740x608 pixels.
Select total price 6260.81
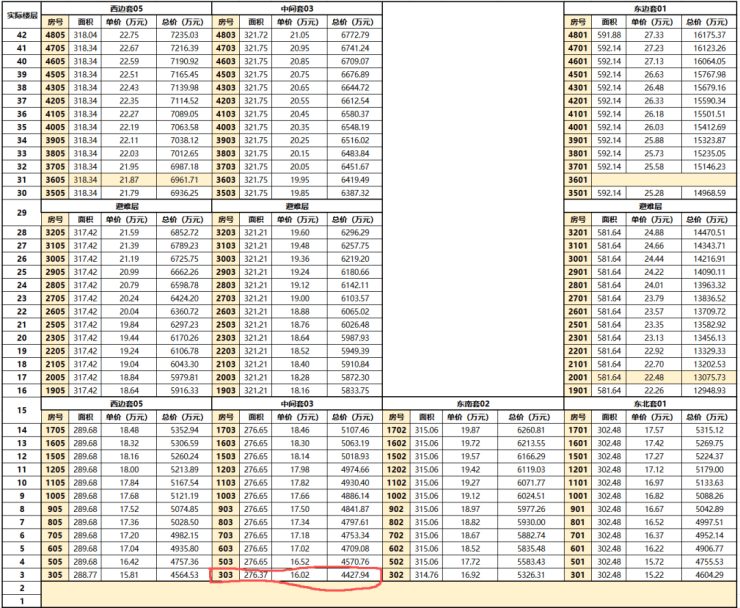tap(530, 430)
